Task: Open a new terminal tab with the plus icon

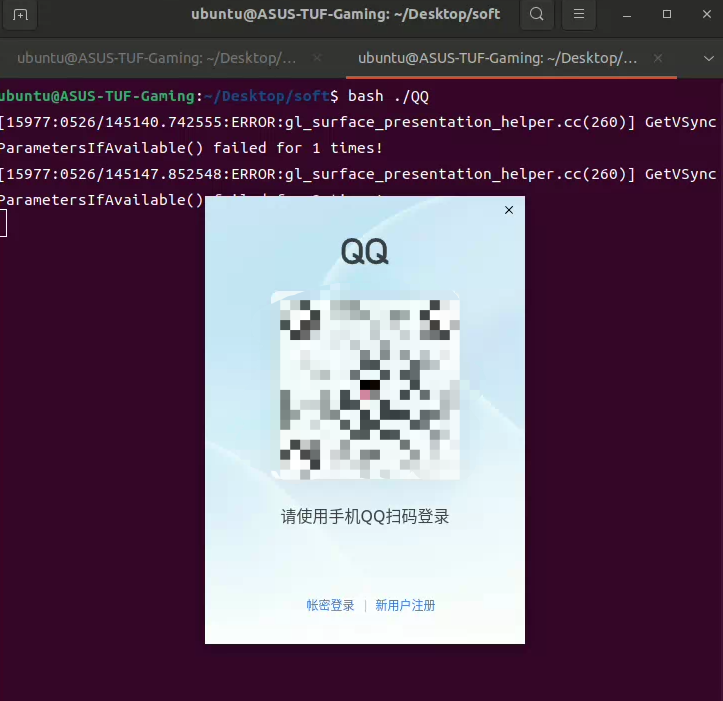Action: (20, 15)
